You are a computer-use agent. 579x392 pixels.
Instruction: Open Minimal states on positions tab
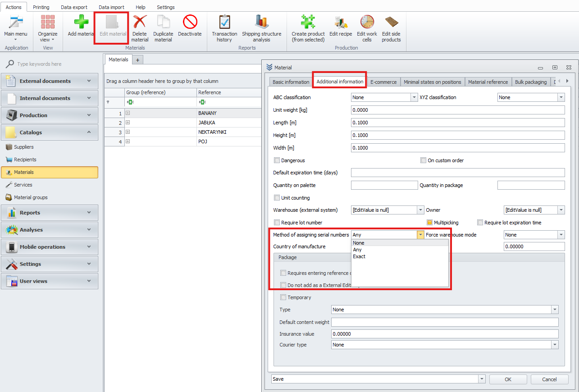(x=433, y=82)
